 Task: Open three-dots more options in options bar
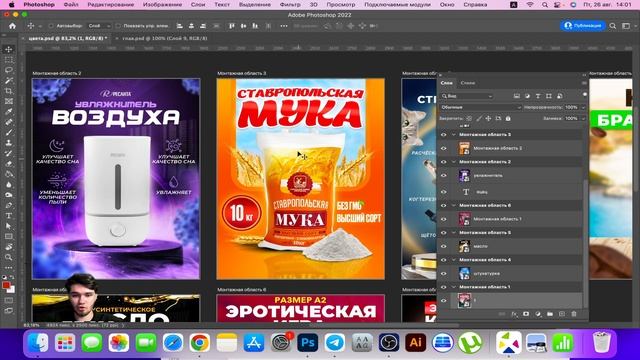pos(284,26)
